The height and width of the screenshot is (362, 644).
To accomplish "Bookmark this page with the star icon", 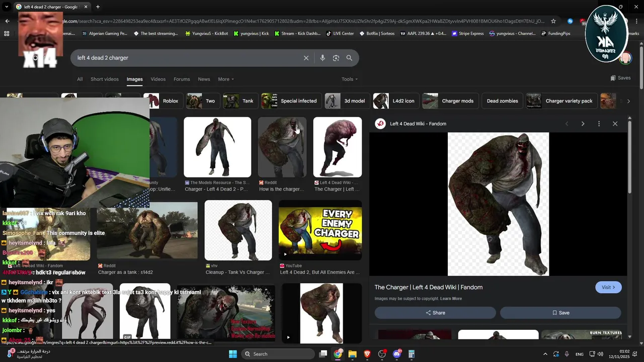I will [553, 21].
